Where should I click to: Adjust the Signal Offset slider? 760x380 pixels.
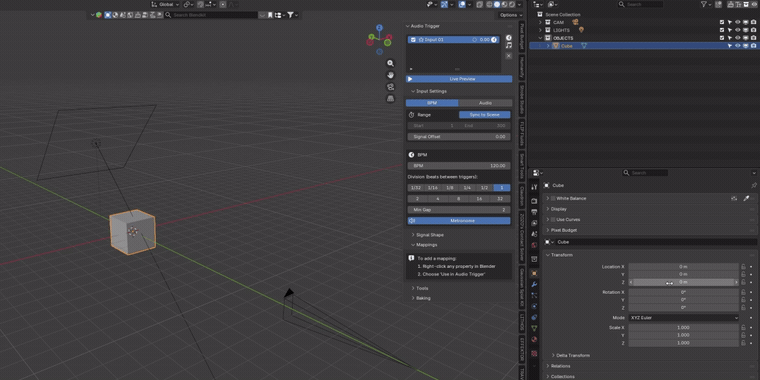(459, 137)
